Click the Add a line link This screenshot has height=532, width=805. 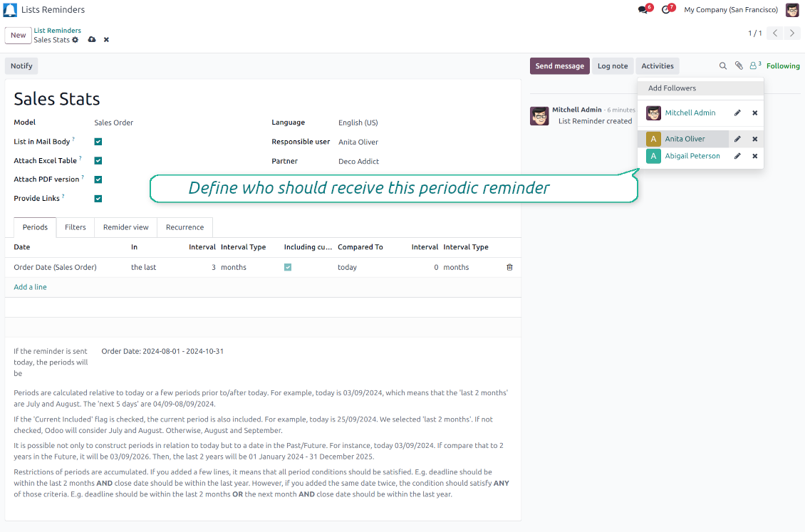31,287
